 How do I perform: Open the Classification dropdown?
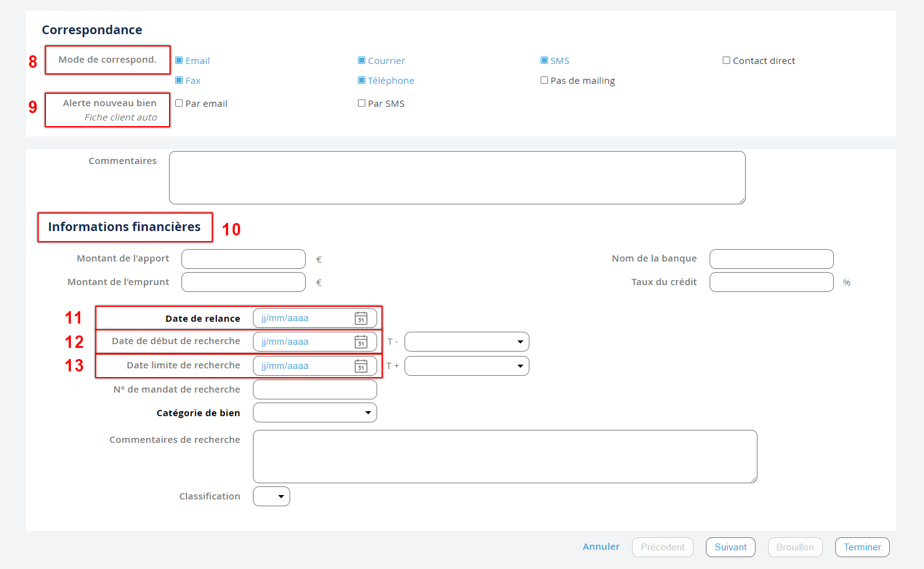pos(272,496)
